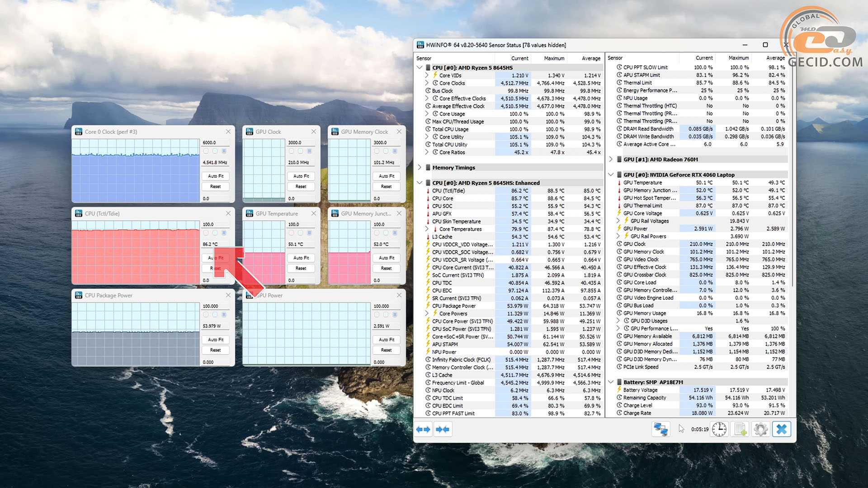868x488 pixels.
Task: Open sensor settings via the gear icon
Action: (x=761, y=429)
